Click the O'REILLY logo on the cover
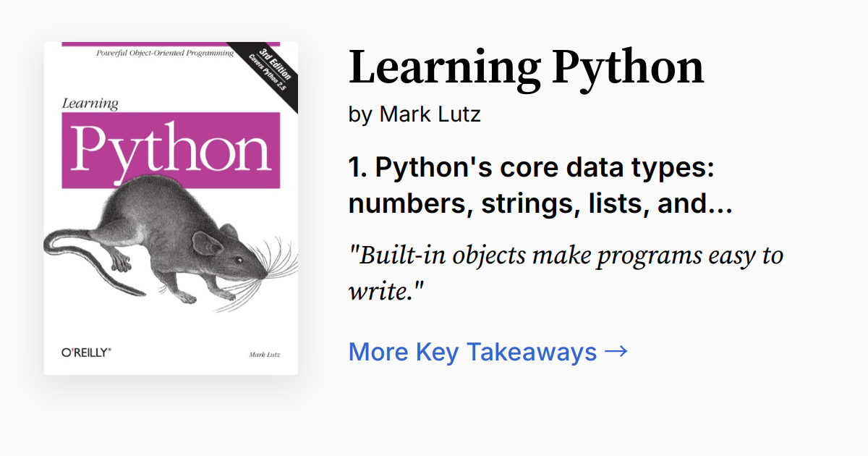The width and height of the screenshot is (868, 456). (86, 352)
